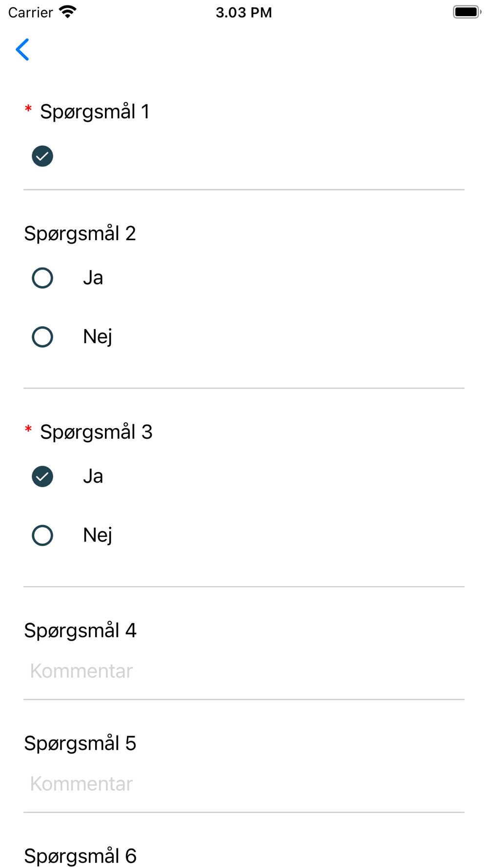
Task: Tap the blue back arrow
Action: 22,50
